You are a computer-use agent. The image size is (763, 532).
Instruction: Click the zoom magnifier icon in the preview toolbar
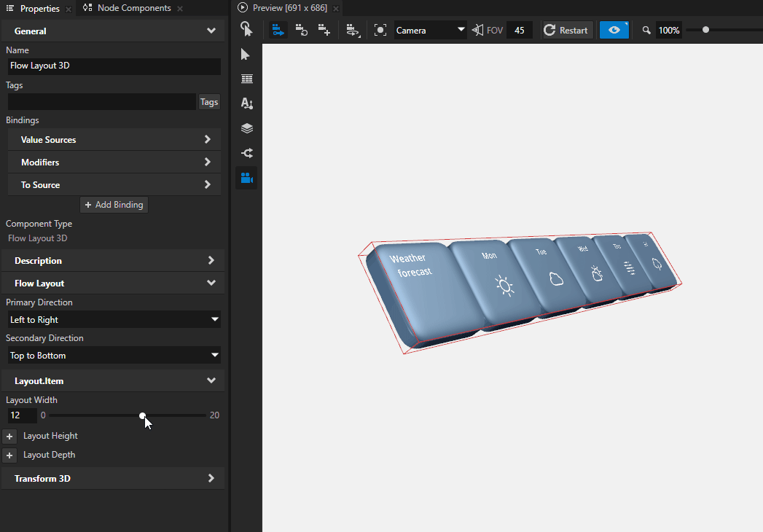646,30
